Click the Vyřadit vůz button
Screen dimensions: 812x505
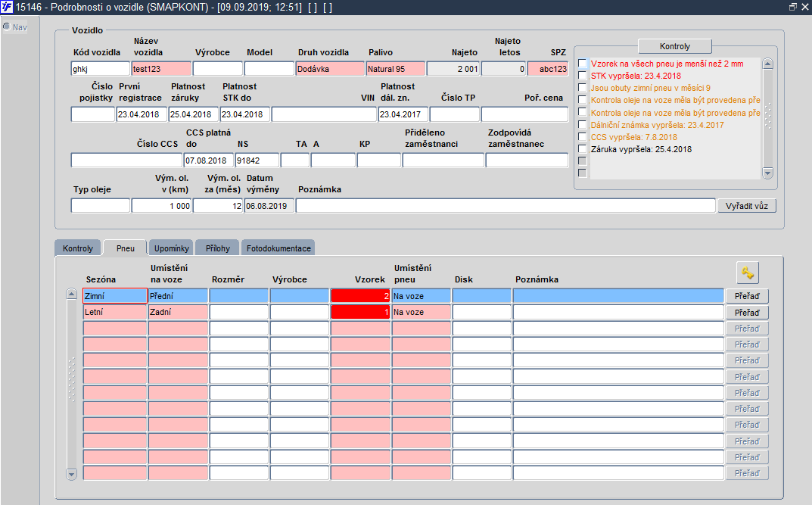pyautogui.click(x=747, y=206)
